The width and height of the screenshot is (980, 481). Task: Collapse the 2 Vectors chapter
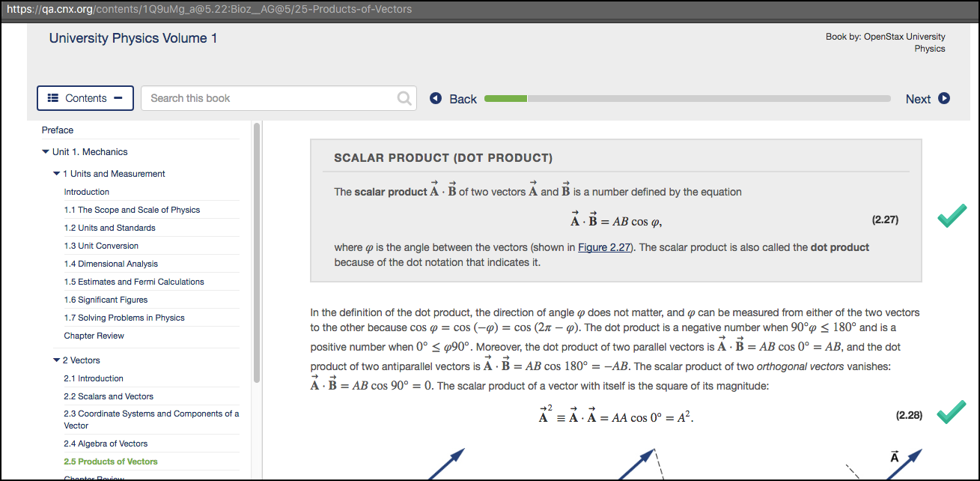click(56, 360)
